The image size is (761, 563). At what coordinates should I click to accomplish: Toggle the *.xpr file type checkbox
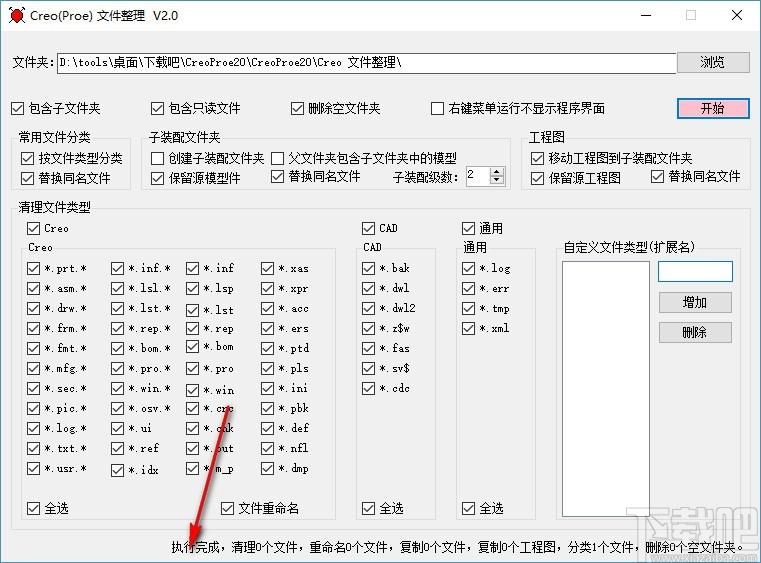(x=267, y=288)
